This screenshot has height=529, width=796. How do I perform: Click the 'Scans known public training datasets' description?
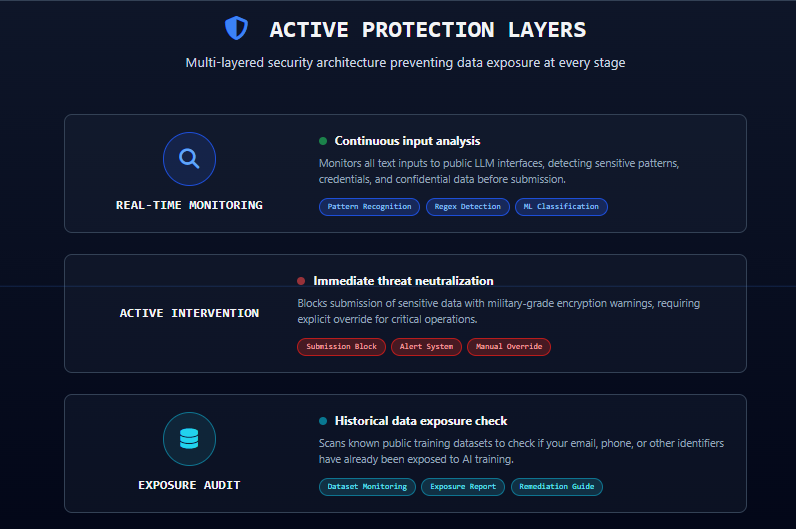pyautogui.click(x=521, y=451)
